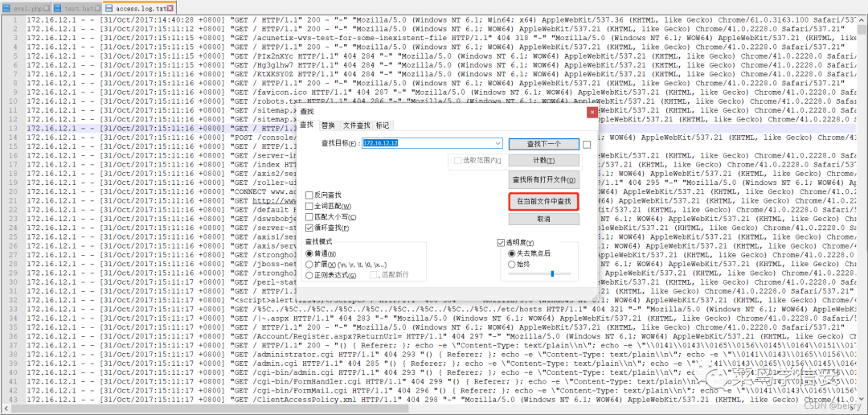Click line number 33 in the margin
868x415 pixels.
click(x=14, y=309)
